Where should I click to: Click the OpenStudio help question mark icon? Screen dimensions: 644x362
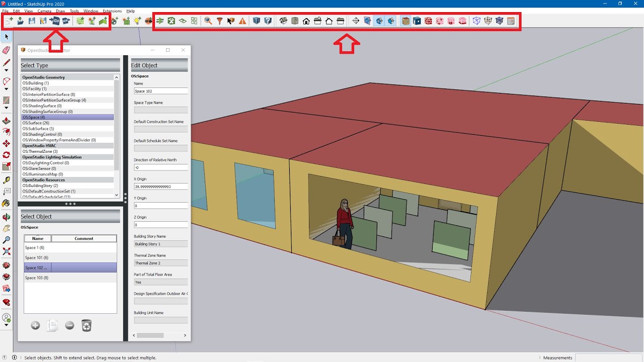click(x=268, y=21)
